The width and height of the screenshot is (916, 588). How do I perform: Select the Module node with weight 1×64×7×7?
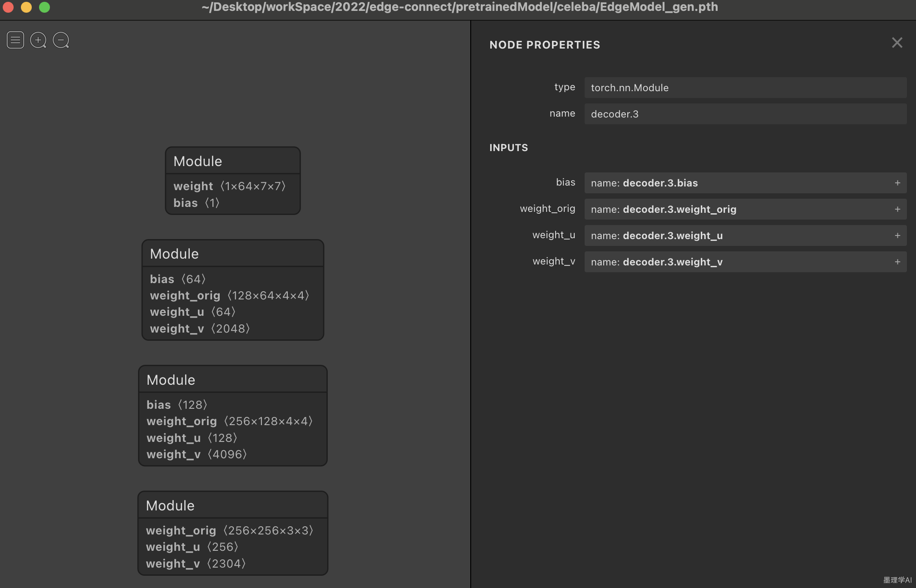pos(232,162)
